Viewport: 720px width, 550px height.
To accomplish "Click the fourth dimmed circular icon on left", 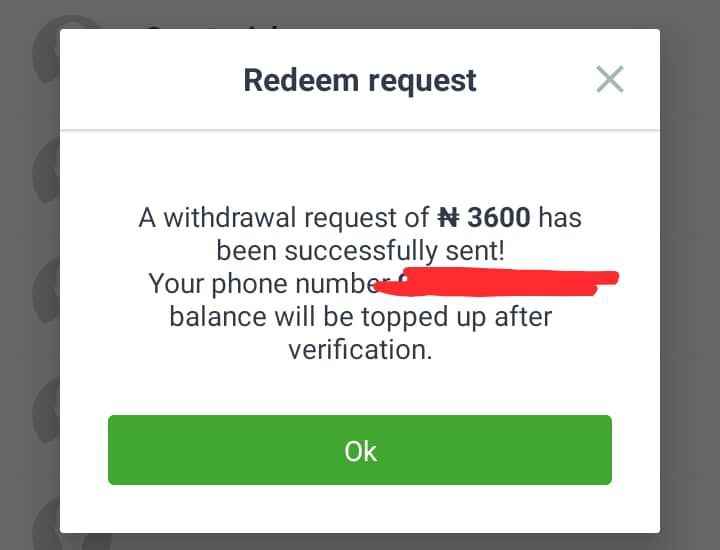I will coord(46,410).
